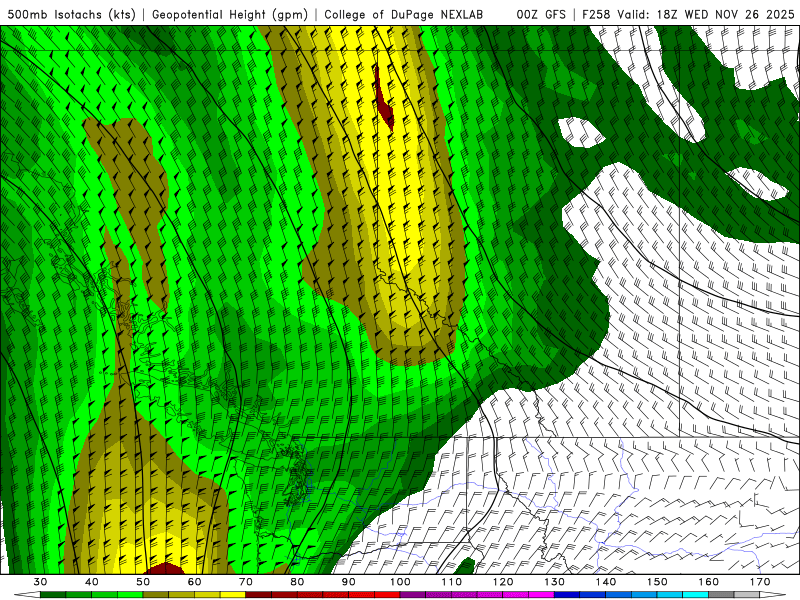Image resolution: width=800 pixels, height=600 pixels.
Task: Click the legend value 150
Action: click(x=657, y=582)
